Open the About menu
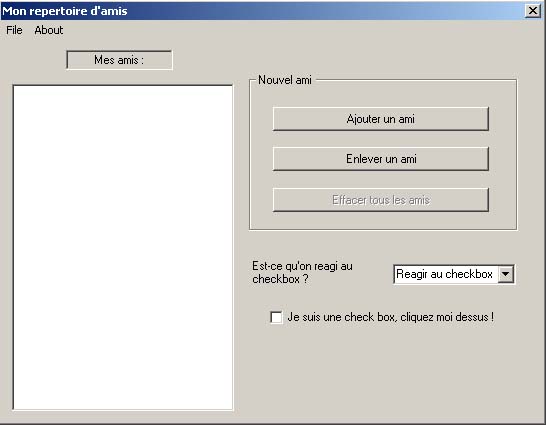 pyautogui.click(x=49, y=30)
